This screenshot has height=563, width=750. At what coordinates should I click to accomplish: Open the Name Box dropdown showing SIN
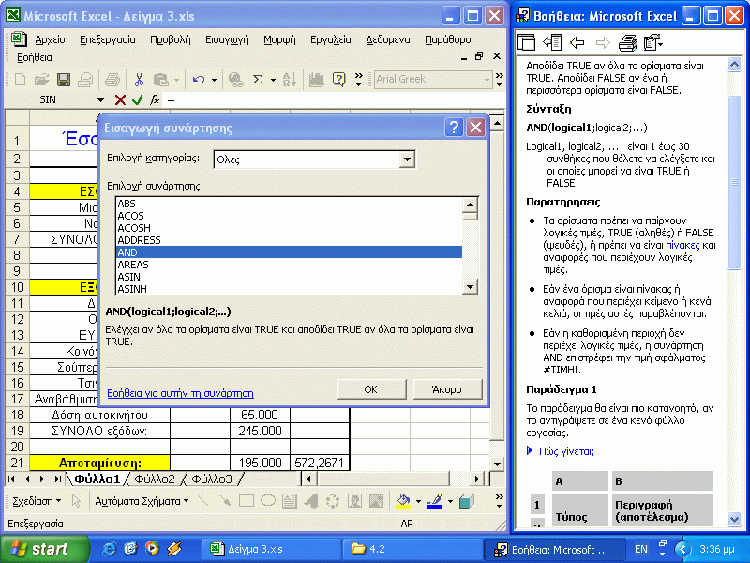pyautogui.click(x=100, y=100)
